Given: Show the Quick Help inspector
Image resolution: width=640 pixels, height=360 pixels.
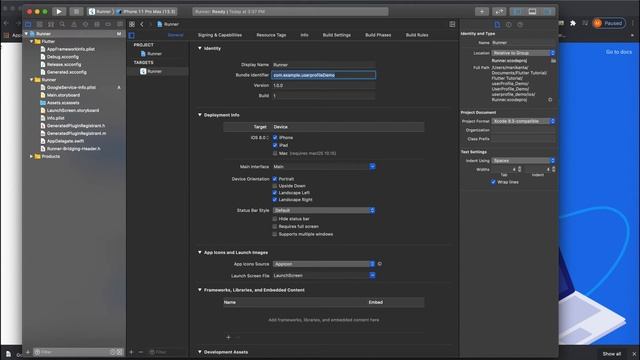Looking at the screenshot, I should tap(520, 24).
